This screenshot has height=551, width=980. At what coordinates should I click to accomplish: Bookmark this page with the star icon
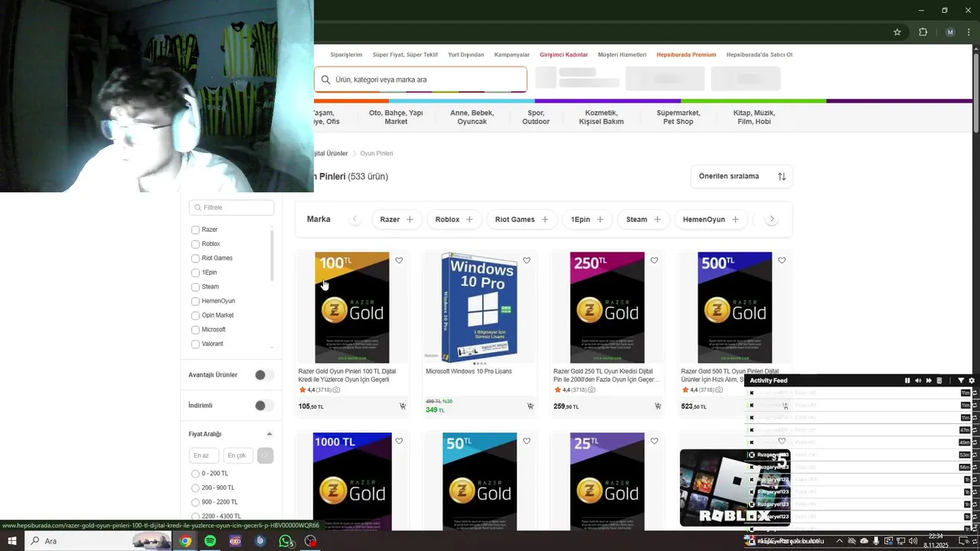897,32
